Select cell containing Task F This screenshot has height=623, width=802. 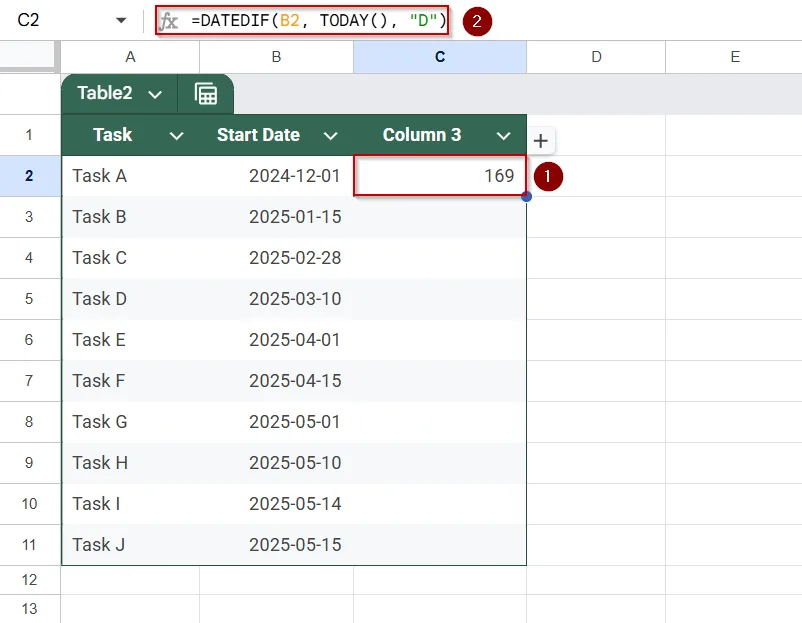coord(130,381)
